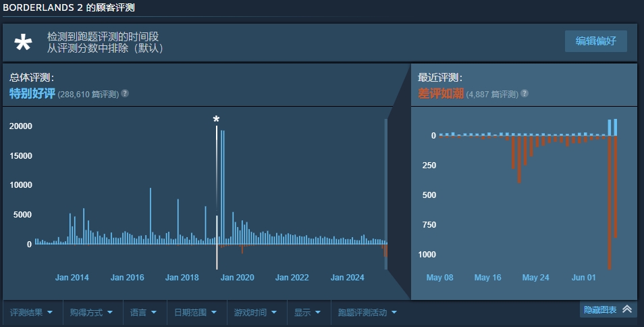Click the Jun 01 axis label
Image resolution: width=644 pixels, height=327 pixels.
pyautogui.click(x=584, y=277)
